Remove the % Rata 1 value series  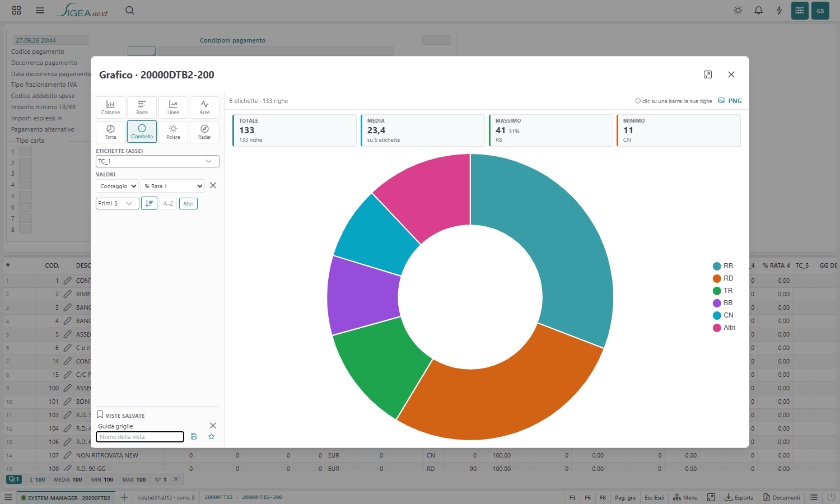[x=213, y=185]
